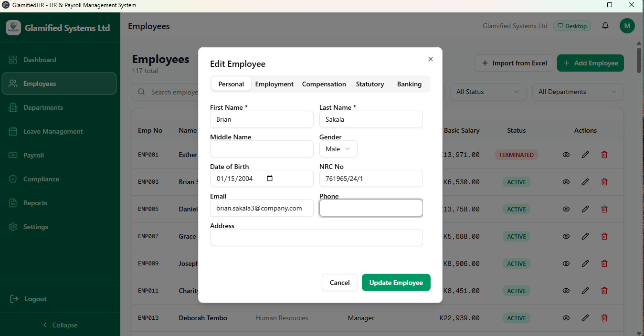Click the NRC No field
Image resolution: width=644 pixels, height=336 pixels.
[x=371, y=178]
